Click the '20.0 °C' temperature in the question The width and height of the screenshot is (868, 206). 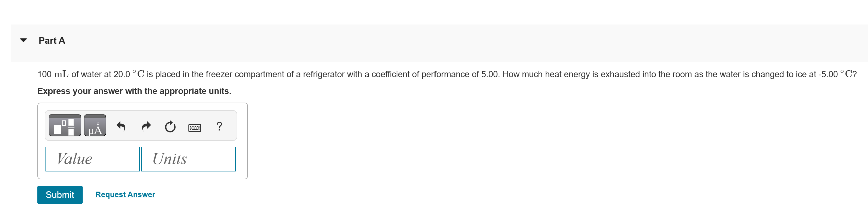tap(129, 74)
